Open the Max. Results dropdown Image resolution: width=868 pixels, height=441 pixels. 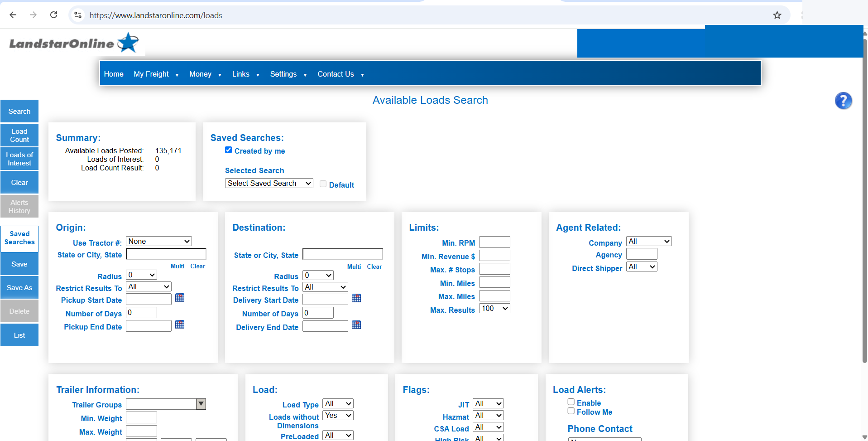(494, 308)
